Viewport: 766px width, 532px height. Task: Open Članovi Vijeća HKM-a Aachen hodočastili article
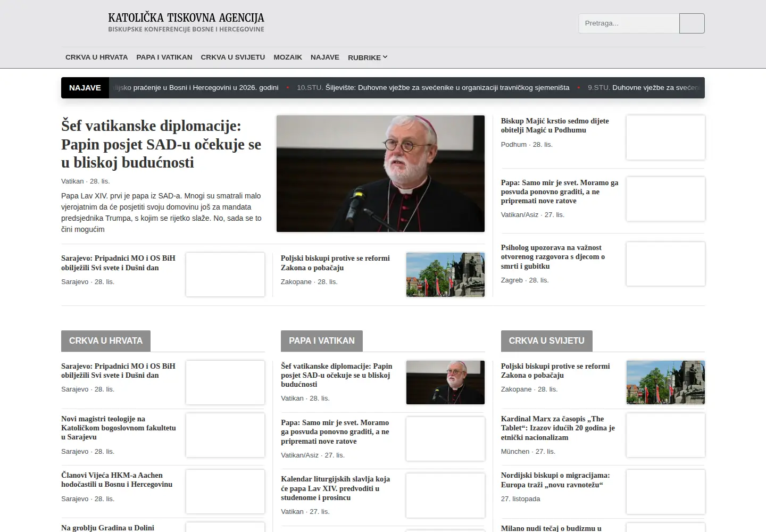coord(117,480)
